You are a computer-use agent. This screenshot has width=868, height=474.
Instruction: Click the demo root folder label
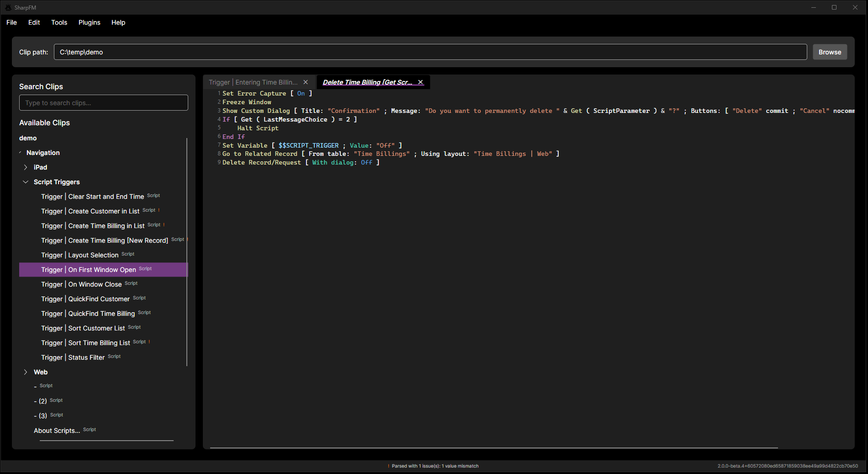pyautogui.click(x=28, y=138)
